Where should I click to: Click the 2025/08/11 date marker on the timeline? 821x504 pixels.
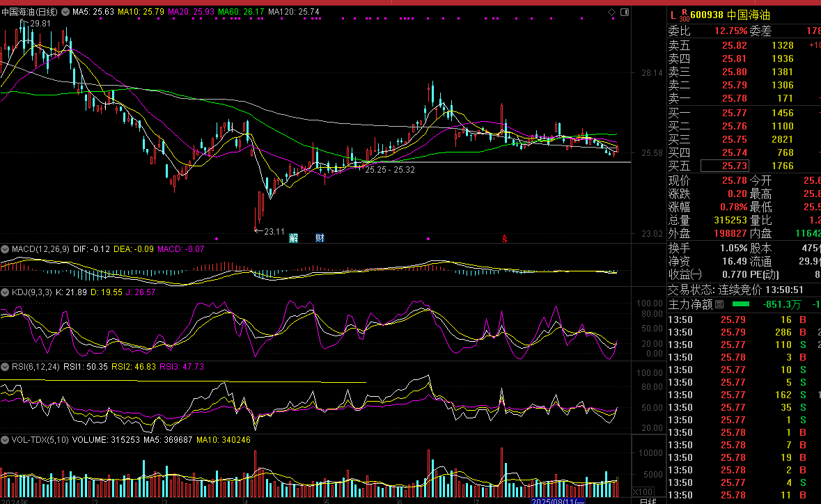point(558,501)
